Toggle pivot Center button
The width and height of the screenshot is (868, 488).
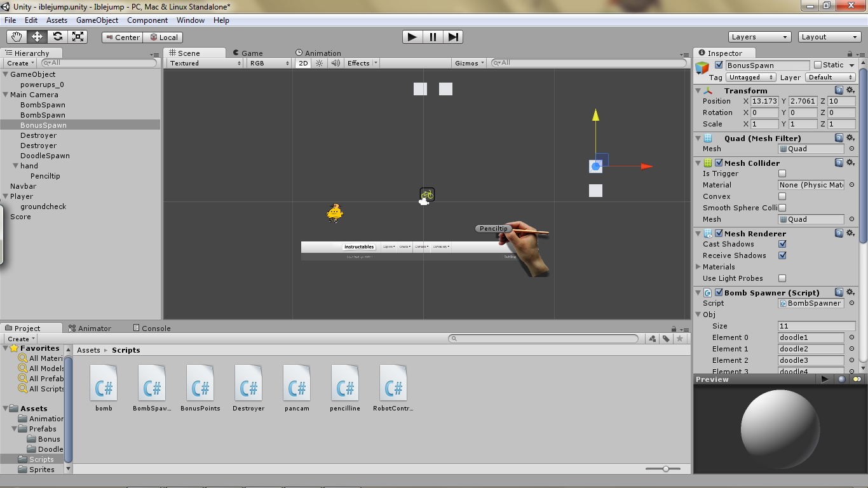click(x=123, y=37)
